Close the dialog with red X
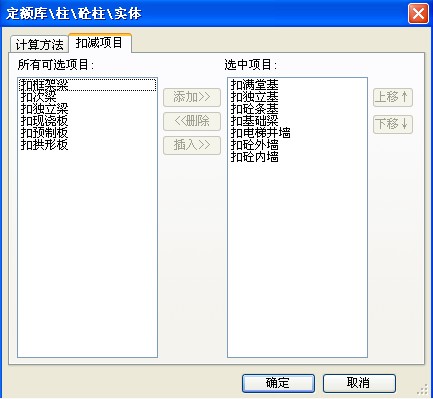Viewport: 433px width, 399px height. click(418, 14)
